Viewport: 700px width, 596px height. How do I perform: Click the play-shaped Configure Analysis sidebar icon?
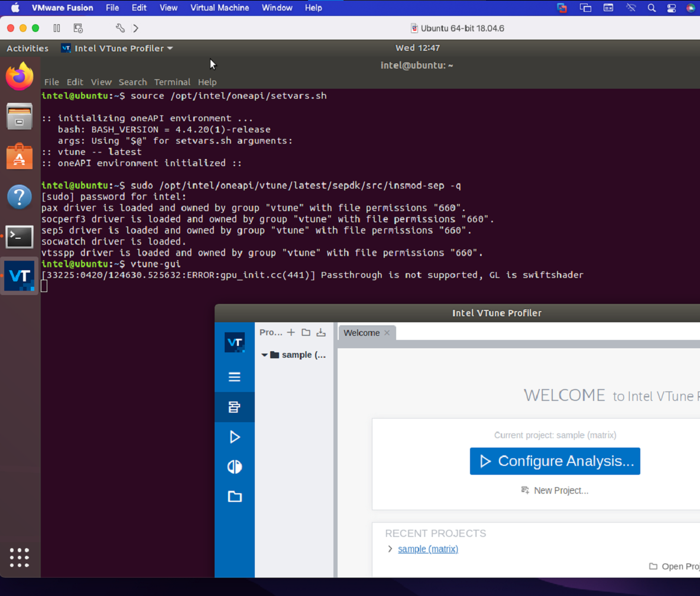pyautogui.click(x=235, y=437)
